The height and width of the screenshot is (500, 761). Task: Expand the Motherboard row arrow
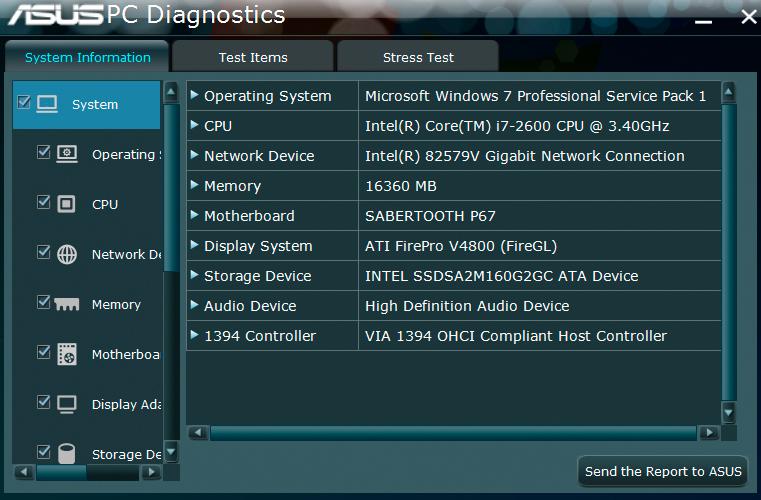[x=195, y=215]
